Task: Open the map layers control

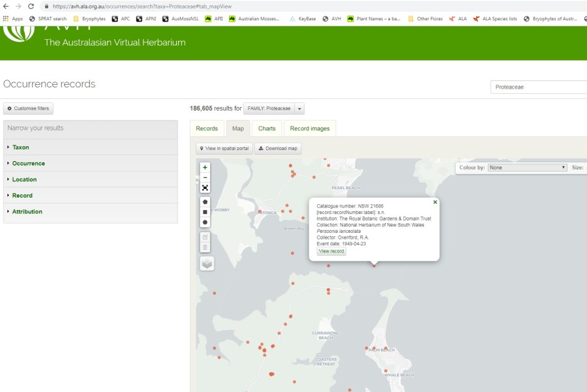Action: click(x=206, y=264)
